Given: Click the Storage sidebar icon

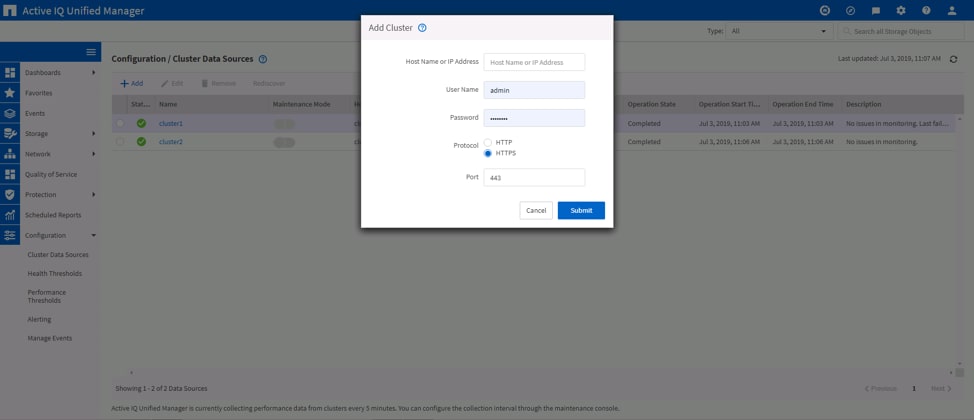Looking at the screenshot, I should [x=10, y=134].
